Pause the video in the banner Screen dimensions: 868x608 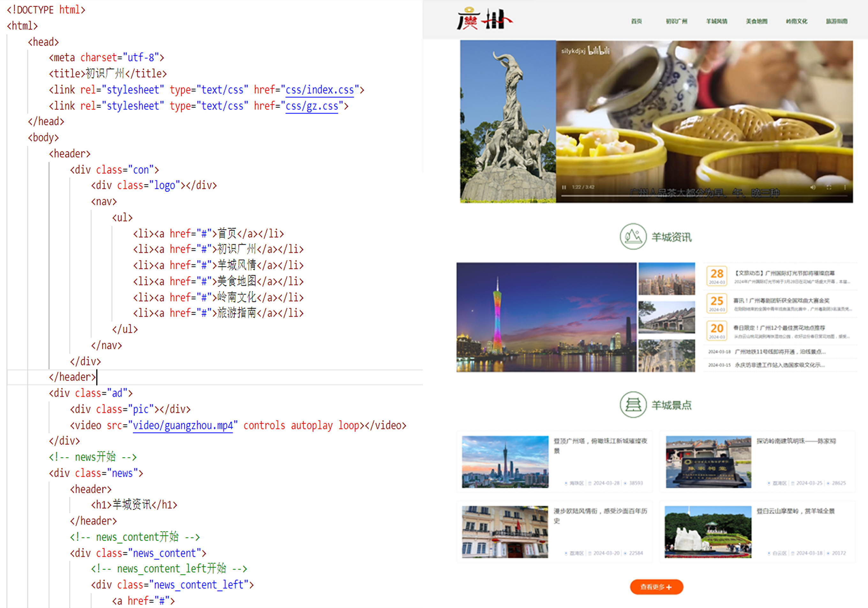pyautogui.click(x=564, y=187)
